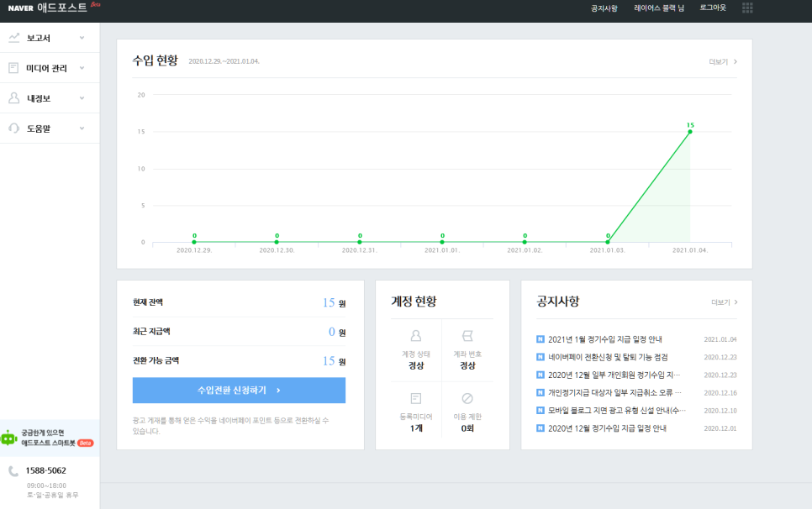Viewport: 812px width, 509px height.
Task: Expand the 미디어 관리 menu chevron
Action: pos(82,68)
